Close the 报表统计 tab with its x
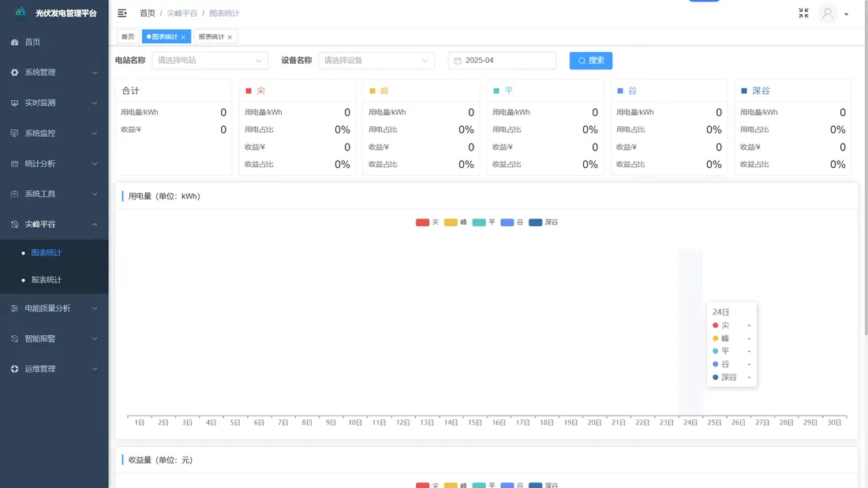Image resolution: width=868 pixels, height=488 pixels. point(230,37)
